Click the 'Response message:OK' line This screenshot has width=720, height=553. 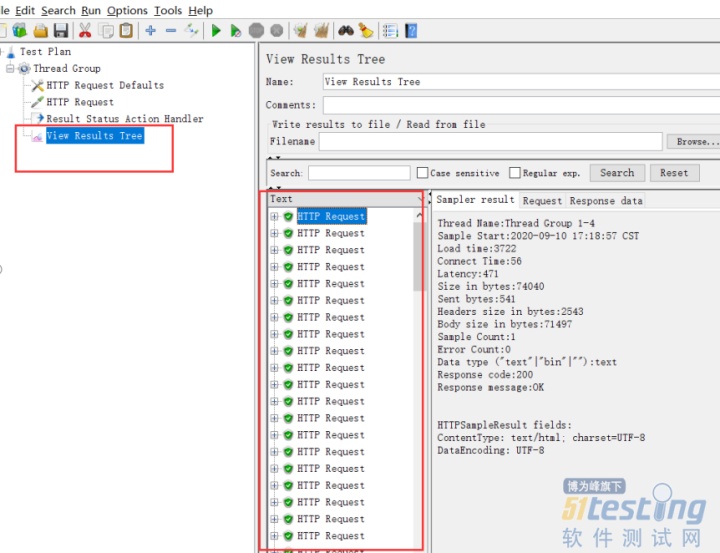click(x=490, y=388)
